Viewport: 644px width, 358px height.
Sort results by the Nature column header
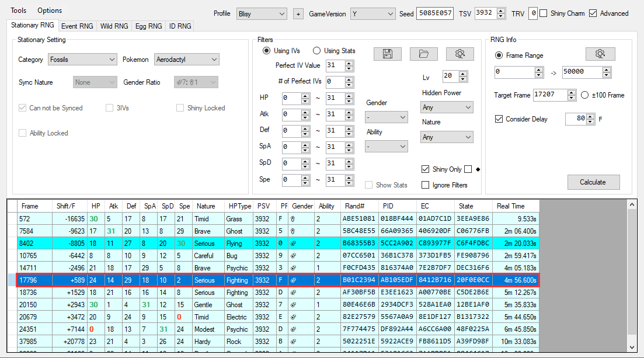tap(208, 206)
